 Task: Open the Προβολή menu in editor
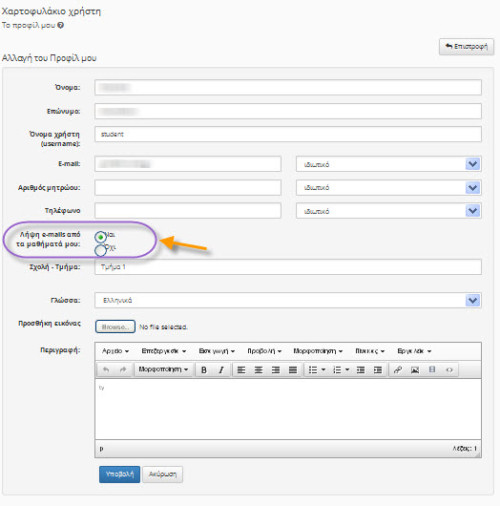(264, 351)
